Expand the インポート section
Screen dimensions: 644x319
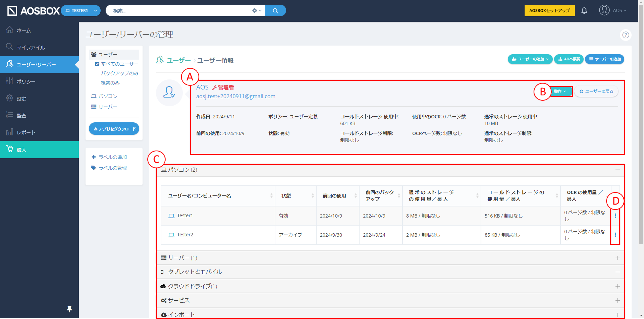[x=618, y=315]
